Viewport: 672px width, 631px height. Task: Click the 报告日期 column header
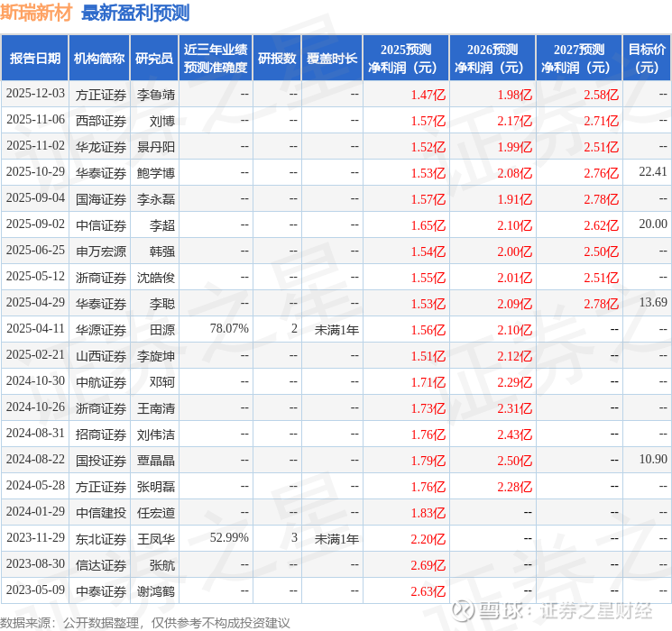[x=34, y=59]
